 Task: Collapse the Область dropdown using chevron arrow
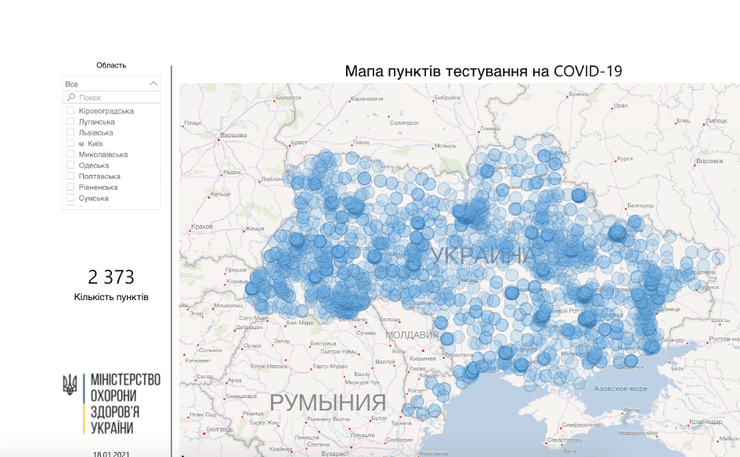coord(153,84)
